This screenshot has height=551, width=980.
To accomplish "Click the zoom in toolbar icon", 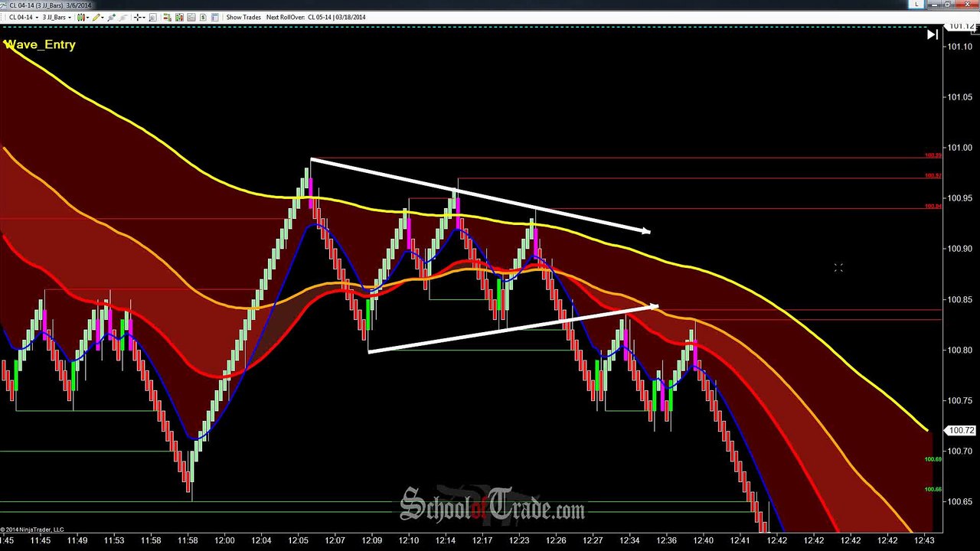I will pos(111,17).
